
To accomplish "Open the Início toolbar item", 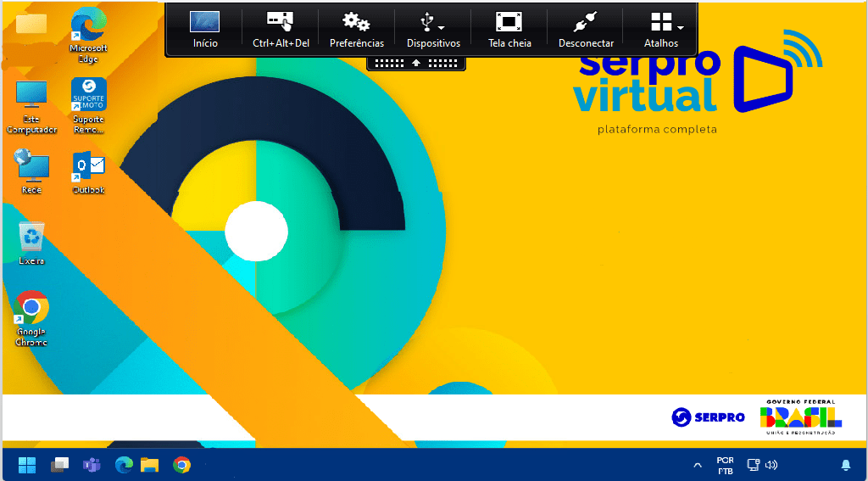I will (x=205, y=30).
